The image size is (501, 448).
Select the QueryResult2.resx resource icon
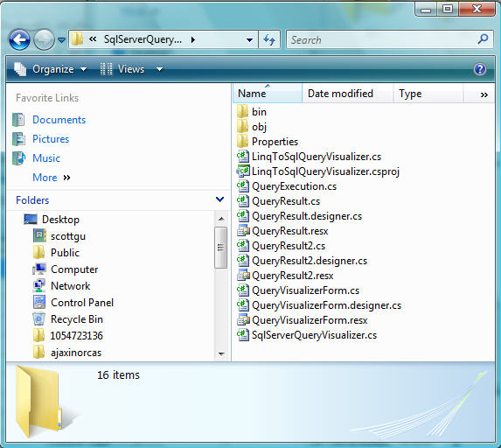point(243,276)
